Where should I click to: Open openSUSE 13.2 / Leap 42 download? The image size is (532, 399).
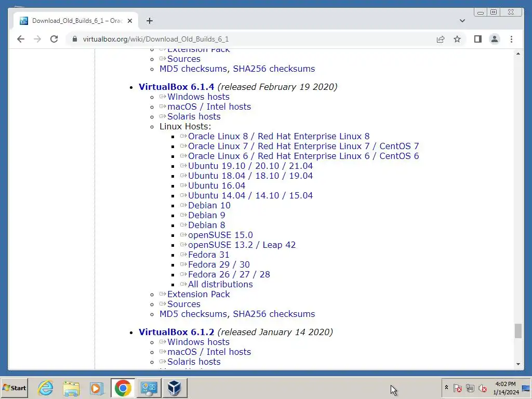(242, 245)
